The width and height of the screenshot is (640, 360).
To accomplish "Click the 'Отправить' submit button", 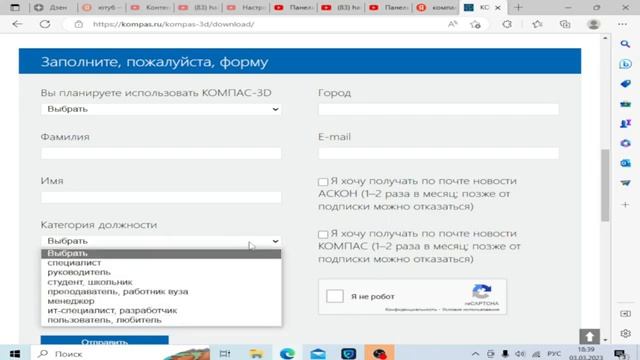I will (104, 340).
